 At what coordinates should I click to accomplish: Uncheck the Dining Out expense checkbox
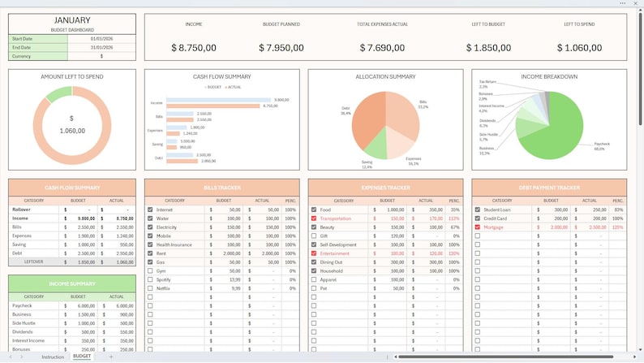coord(314,261)
